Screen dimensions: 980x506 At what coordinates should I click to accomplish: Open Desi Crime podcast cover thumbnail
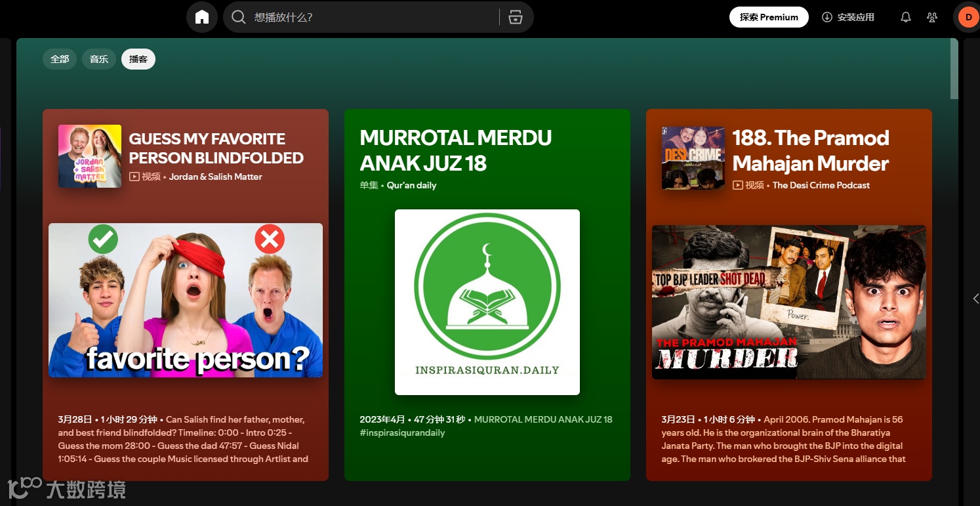pos(693,158)
